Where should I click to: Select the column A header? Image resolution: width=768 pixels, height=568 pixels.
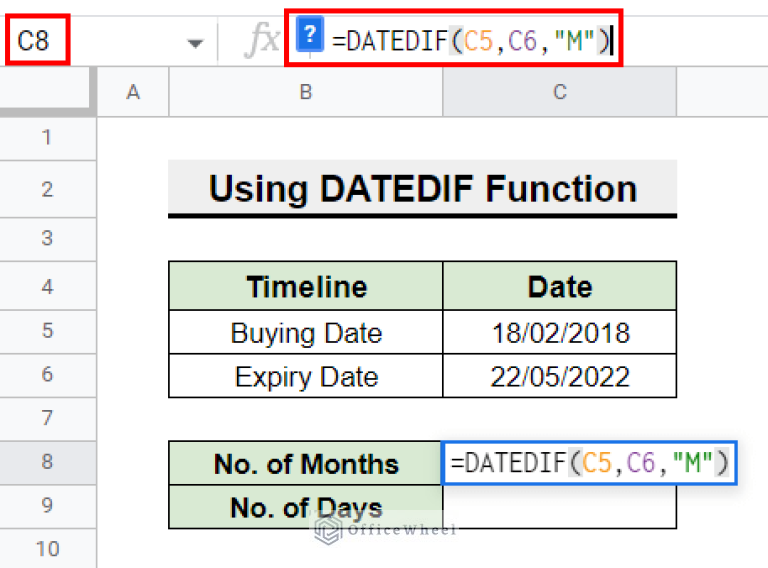click(133, 92)
